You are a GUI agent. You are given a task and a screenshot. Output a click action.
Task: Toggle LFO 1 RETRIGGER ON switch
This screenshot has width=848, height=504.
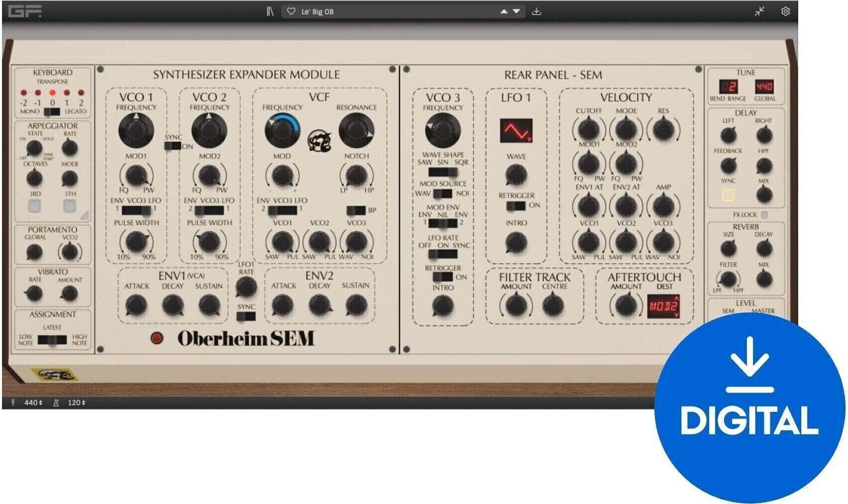(516, 205)
